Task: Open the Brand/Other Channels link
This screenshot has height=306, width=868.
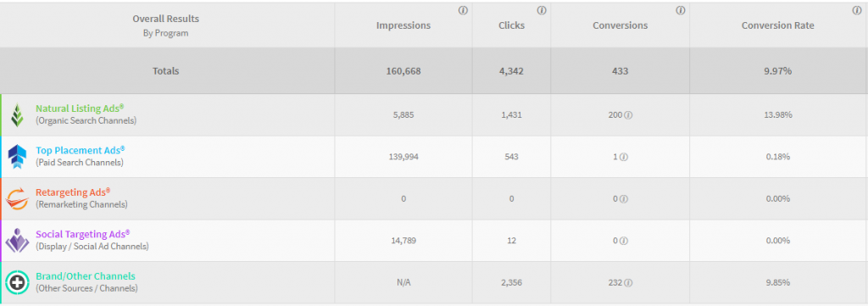Action: click(86, 276)
